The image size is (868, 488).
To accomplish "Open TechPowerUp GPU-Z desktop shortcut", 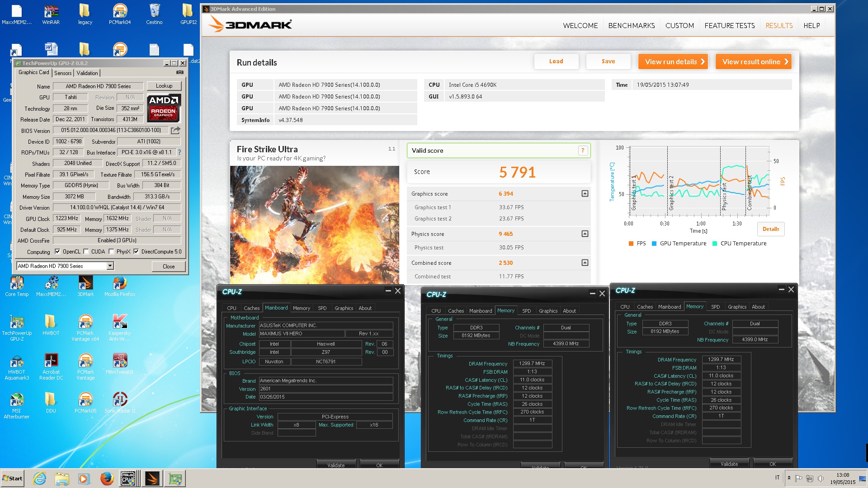I will pos(17,328).
